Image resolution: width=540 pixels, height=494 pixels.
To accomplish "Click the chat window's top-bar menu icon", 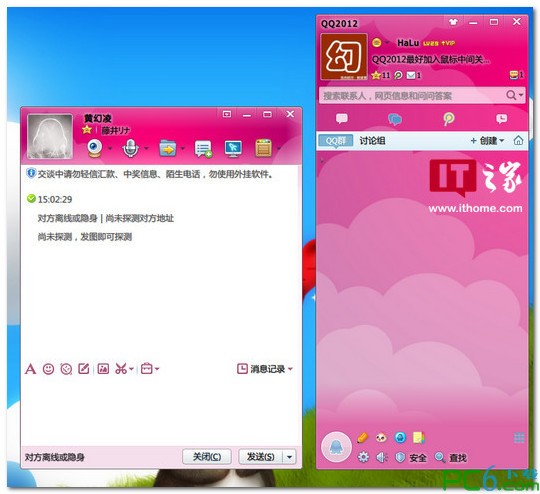I will 227,114.
